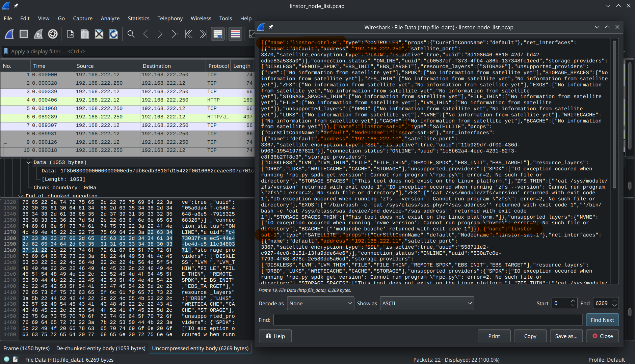This screenshot has width=635, height=364.
Task: Toggle packet colorization rules button
Action: (235, 34)
